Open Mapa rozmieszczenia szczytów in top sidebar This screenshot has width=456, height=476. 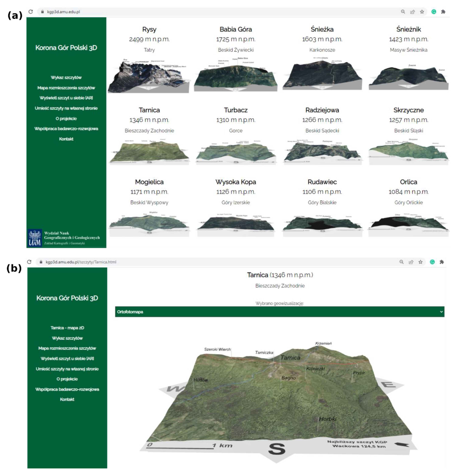66,88
